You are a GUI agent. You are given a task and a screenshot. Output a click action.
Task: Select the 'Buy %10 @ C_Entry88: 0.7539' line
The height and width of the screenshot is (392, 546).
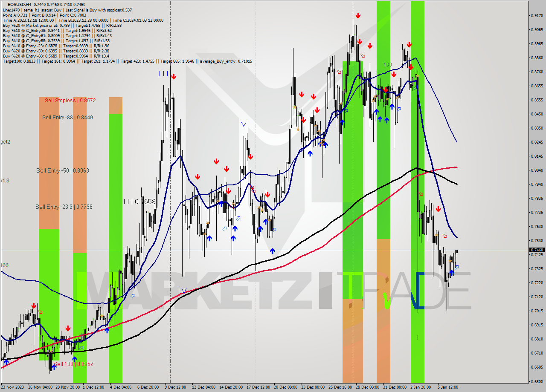(x=56, y=40)
